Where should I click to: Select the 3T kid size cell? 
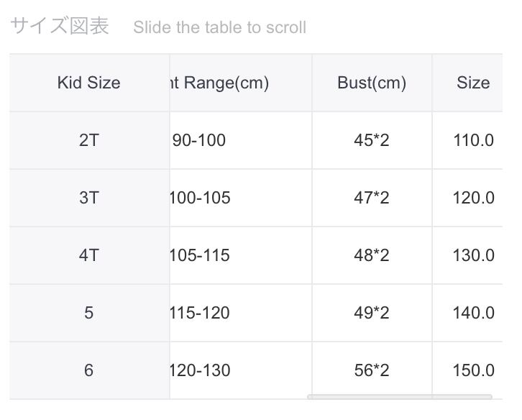(x=89, y=198)
